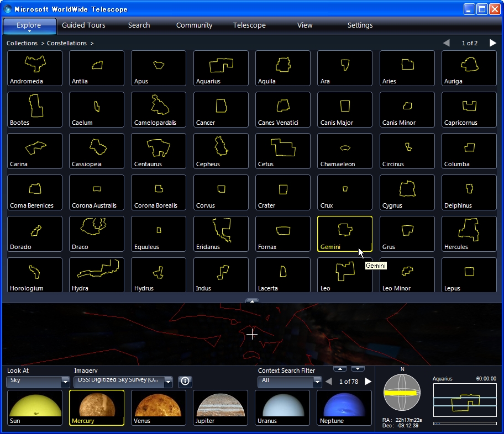Choose the Canis Major constellation tile
Viewport: 504px width, 434px height.
345,109
